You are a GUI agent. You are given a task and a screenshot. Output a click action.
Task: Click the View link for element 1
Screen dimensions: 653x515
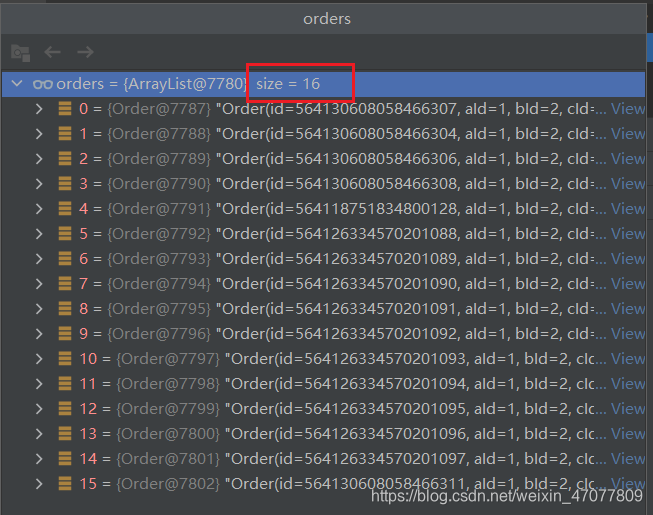(628, 134)
